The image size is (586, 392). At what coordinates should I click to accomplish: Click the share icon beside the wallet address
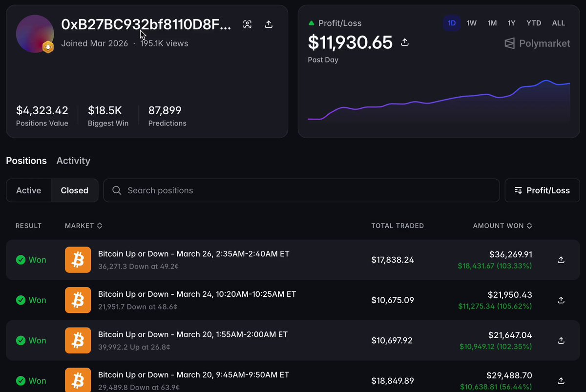269,24
